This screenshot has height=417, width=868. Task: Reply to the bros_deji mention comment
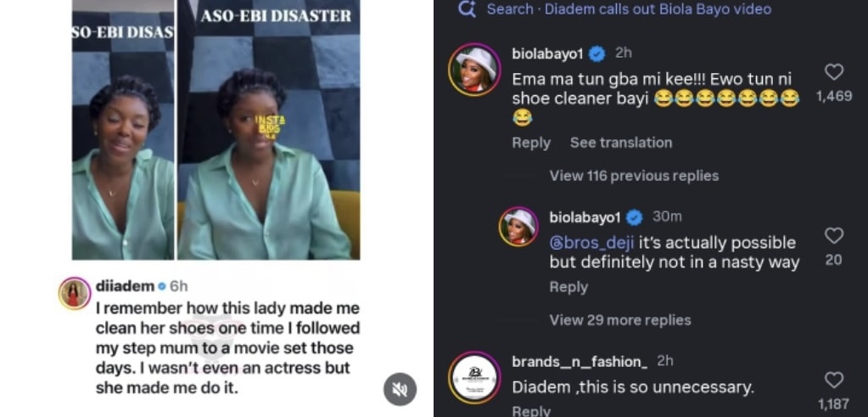568,287
